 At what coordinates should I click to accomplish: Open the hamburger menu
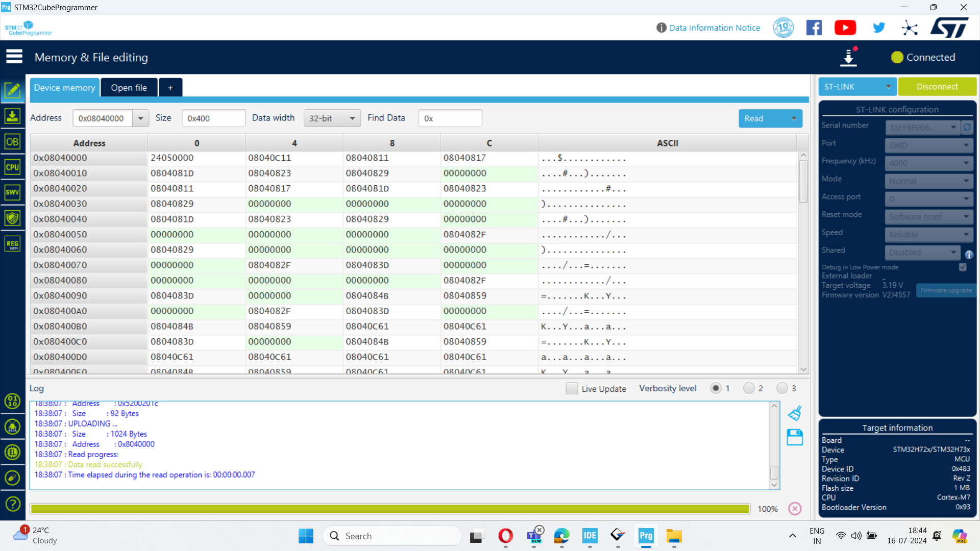click(x=14, y=57)
